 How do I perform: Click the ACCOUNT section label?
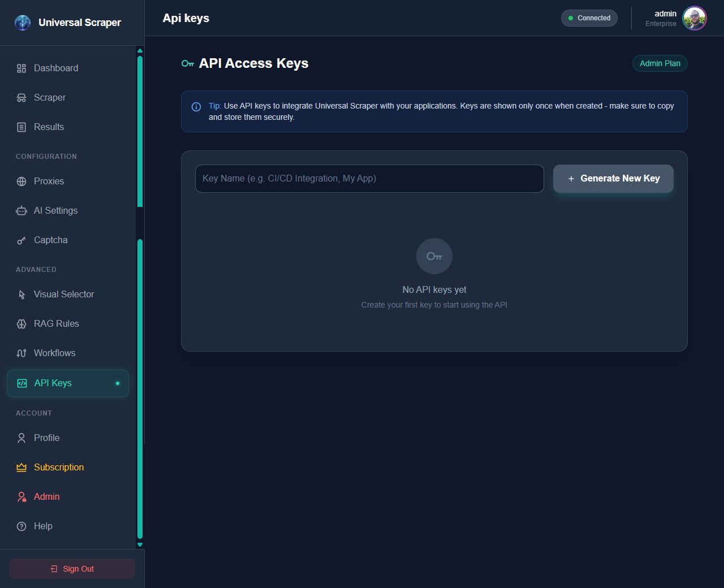pyautogui.click(x=34, y=413)
